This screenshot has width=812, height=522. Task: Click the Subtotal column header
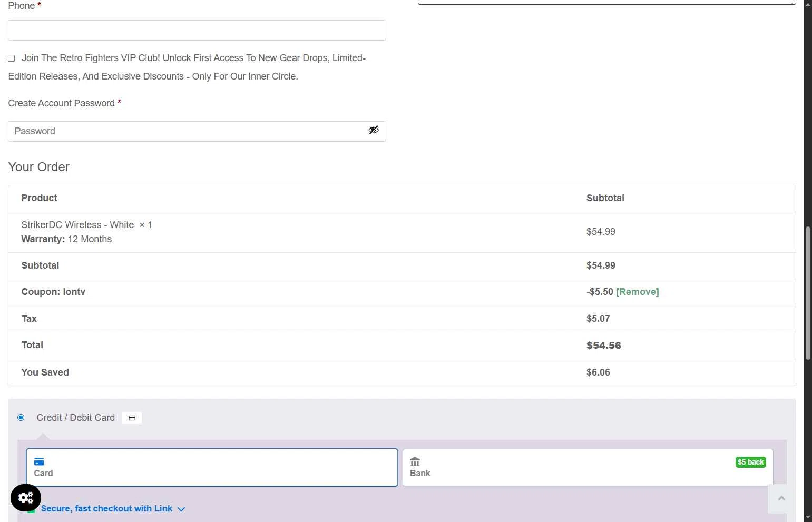point(605,198)
